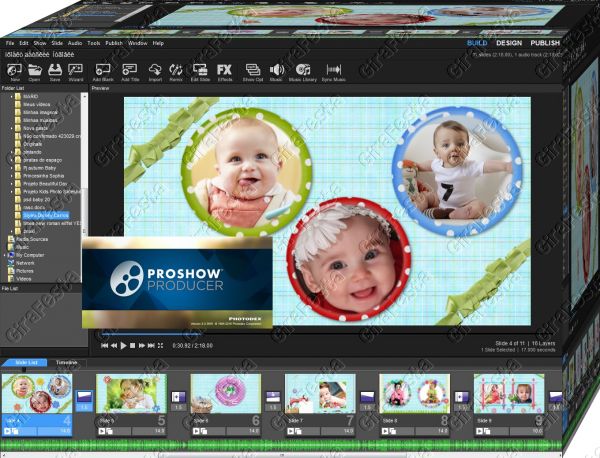Expand the pintando folder
The height and width of the screenshot is (458, 600).
pyautogui.click(x=11, y=152)
